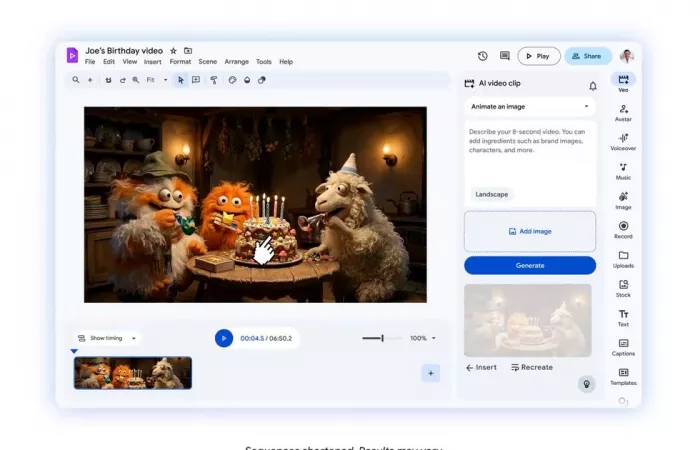
Task: Expand the Animate an image dropdown
Action: pos(530,106)
